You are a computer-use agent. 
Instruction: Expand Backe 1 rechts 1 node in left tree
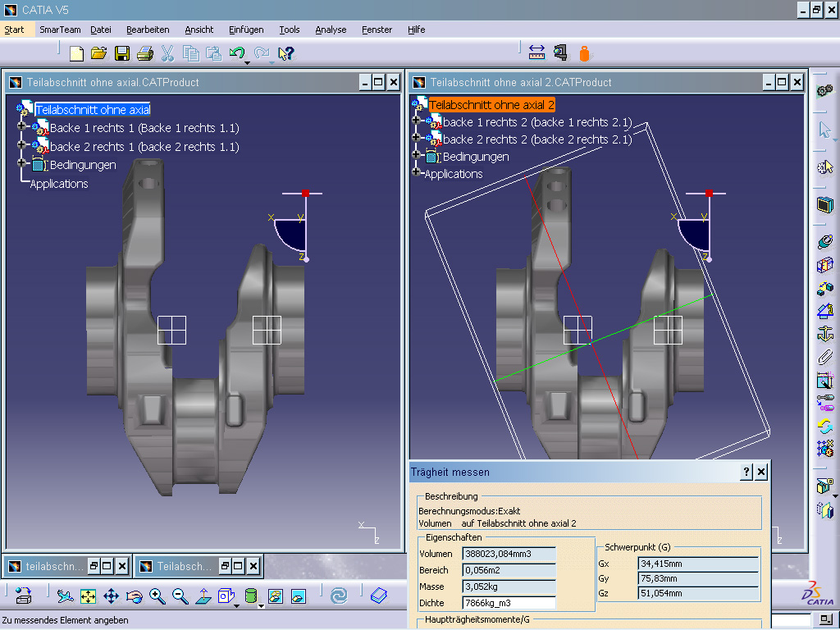(21, 126)
